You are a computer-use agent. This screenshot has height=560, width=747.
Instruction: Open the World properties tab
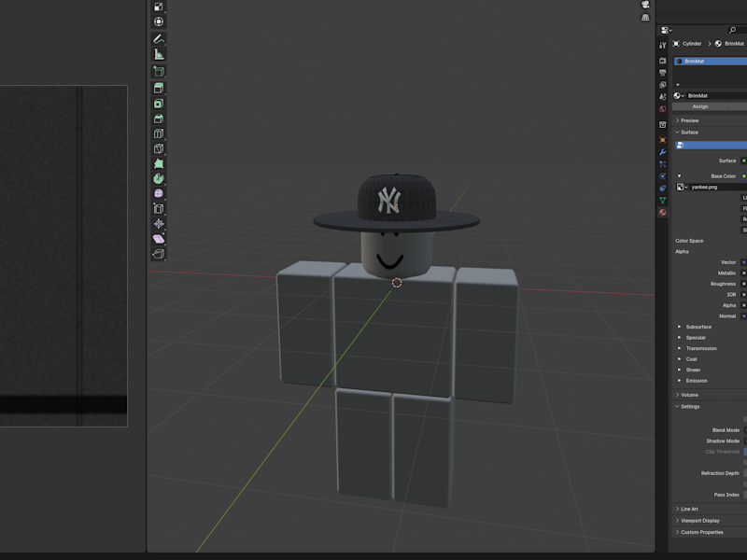coord(662,109)
